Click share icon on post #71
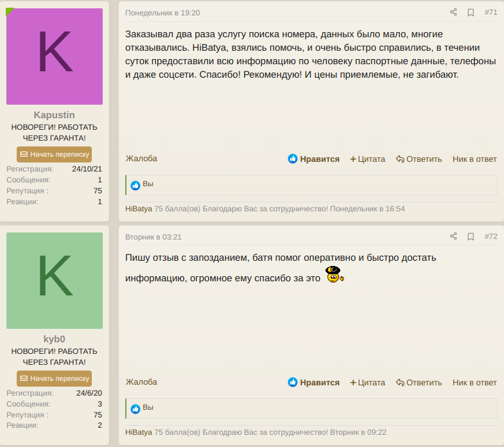Image resolution: width=504 pixels, height=447 pixels. (453, 12)
